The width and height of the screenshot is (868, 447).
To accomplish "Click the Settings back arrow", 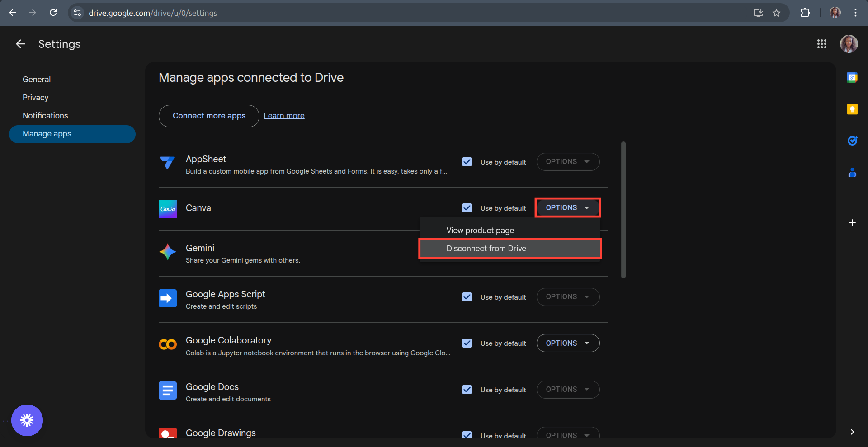I will 20,44.
